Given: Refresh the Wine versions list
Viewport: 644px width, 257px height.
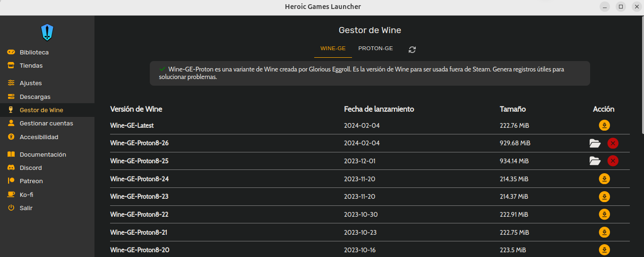Looking at the screenshot, I should [412, 49].
